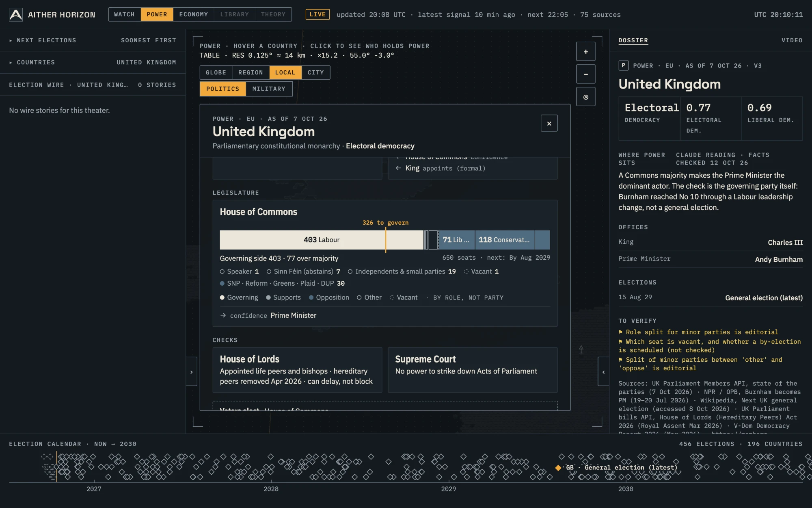Close the United Kingdom power card
The height and width of the screenshot is (508, 812).
[549, 123]
